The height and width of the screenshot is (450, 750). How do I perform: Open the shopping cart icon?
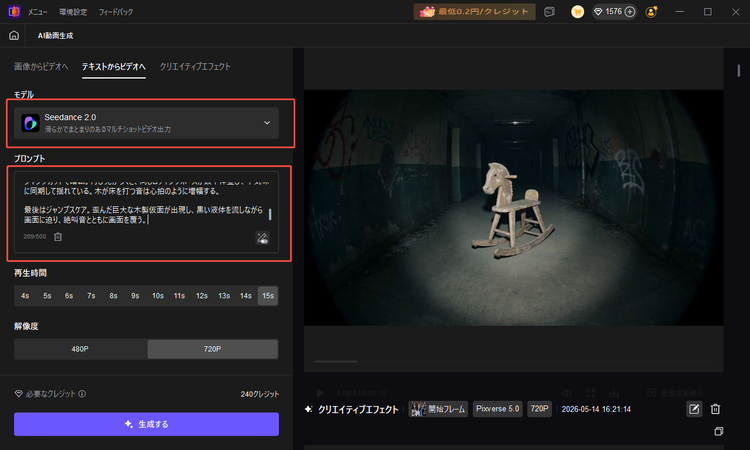[577, 12]
